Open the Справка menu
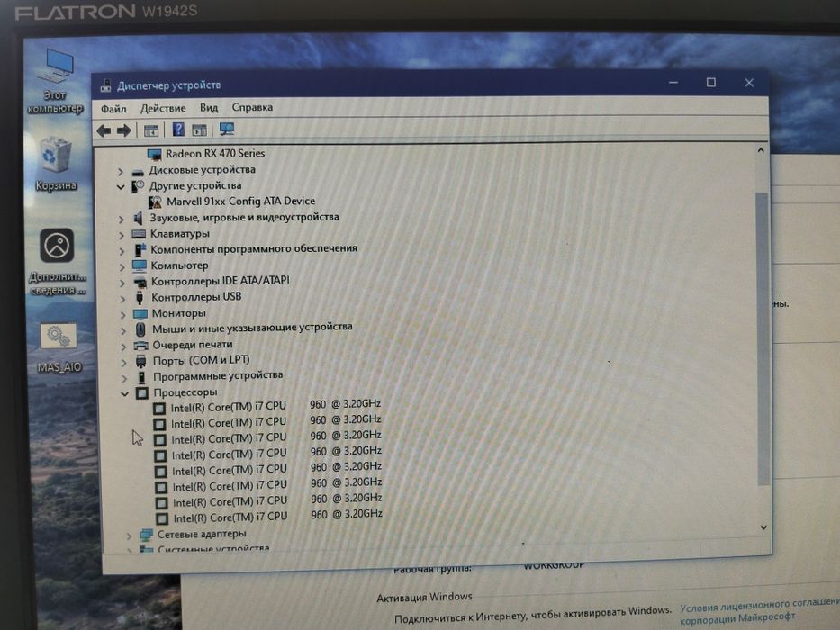 252,107
